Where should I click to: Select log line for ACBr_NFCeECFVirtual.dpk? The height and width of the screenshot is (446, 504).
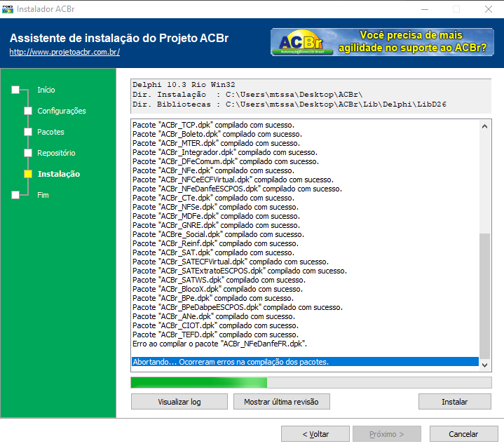[x=305, y=180]
